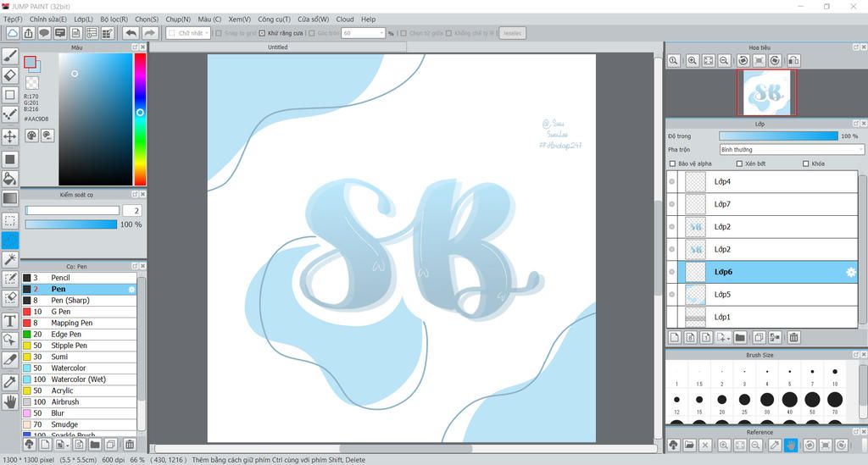Screen dimensions: 868x465
Task: Flip the navigator view horizontally
Action: click(793, 61)
